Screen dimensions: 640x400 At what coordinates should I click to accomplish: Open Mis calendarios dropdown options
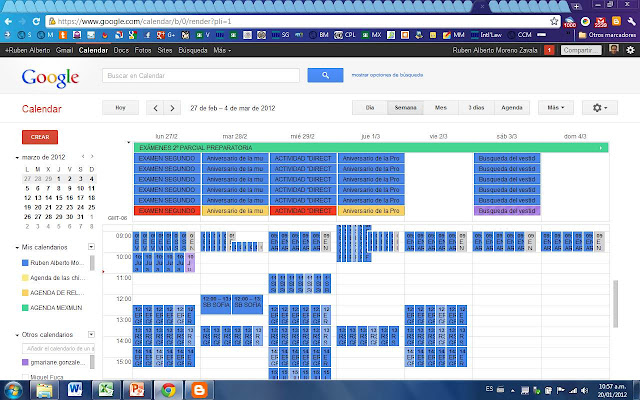point(91,247)
